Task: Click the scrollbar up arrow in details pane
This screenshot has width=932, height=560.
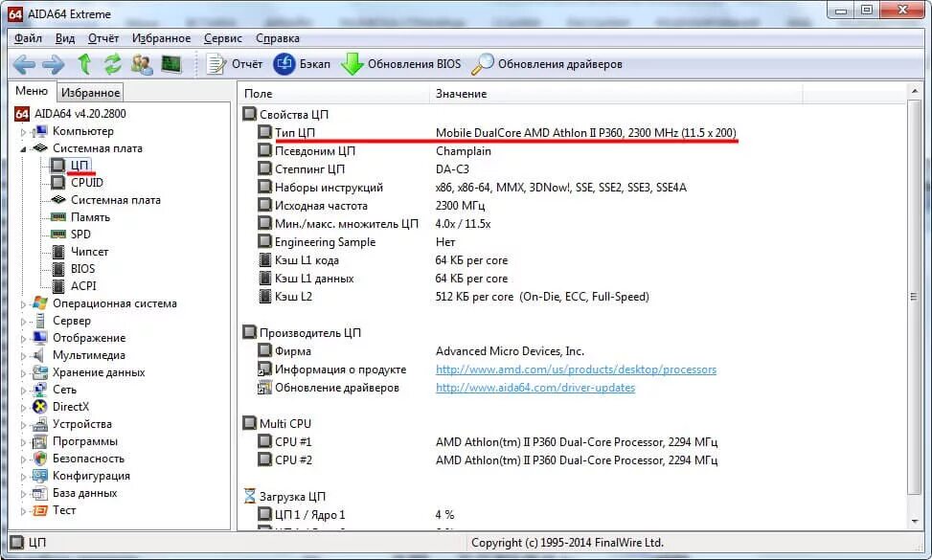Action: tap(914, 92)
